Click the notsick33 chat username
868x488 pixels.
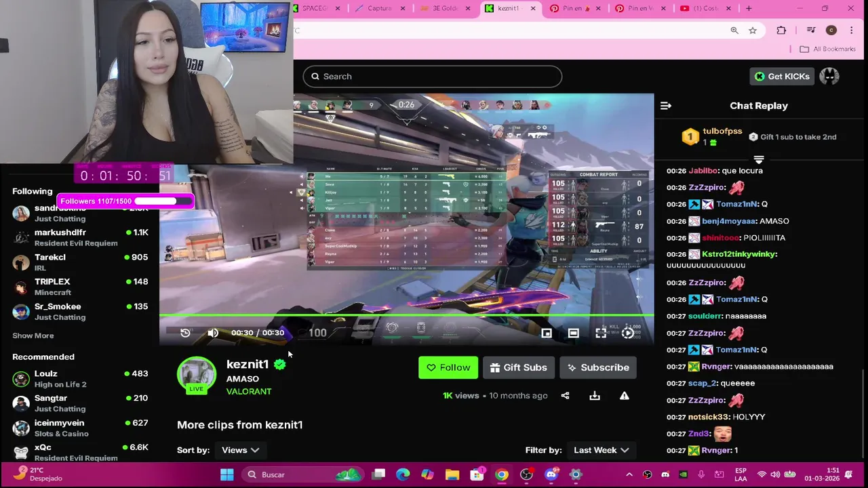[709, 417]
